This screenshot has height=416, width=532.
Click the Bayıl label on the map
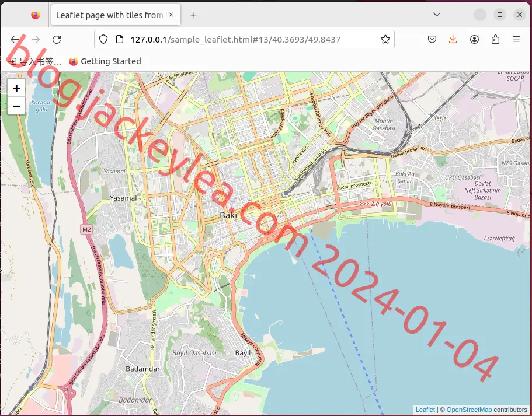coord(242,353)
